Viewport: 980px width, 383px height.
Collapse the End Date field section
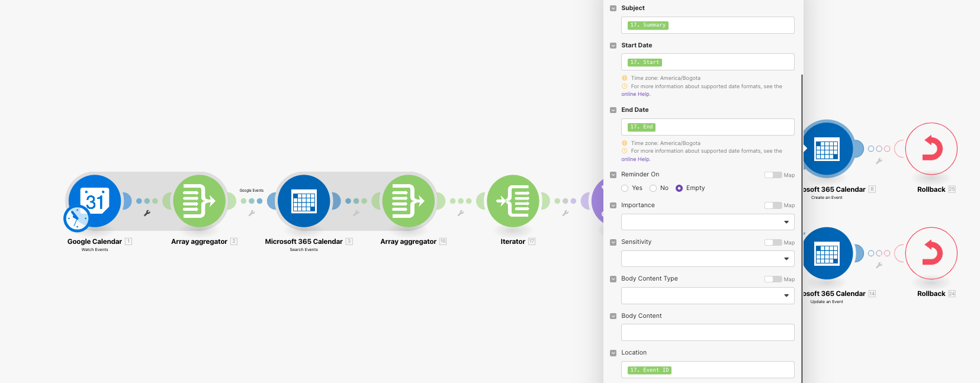tap(613, 110)
